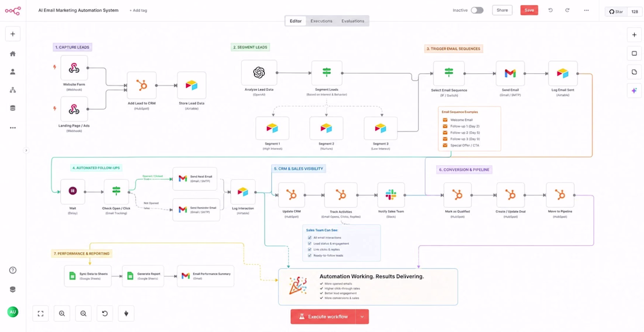
Task: Click the 7. PERFORMANCE & REPORTING label
Action: 82,254
